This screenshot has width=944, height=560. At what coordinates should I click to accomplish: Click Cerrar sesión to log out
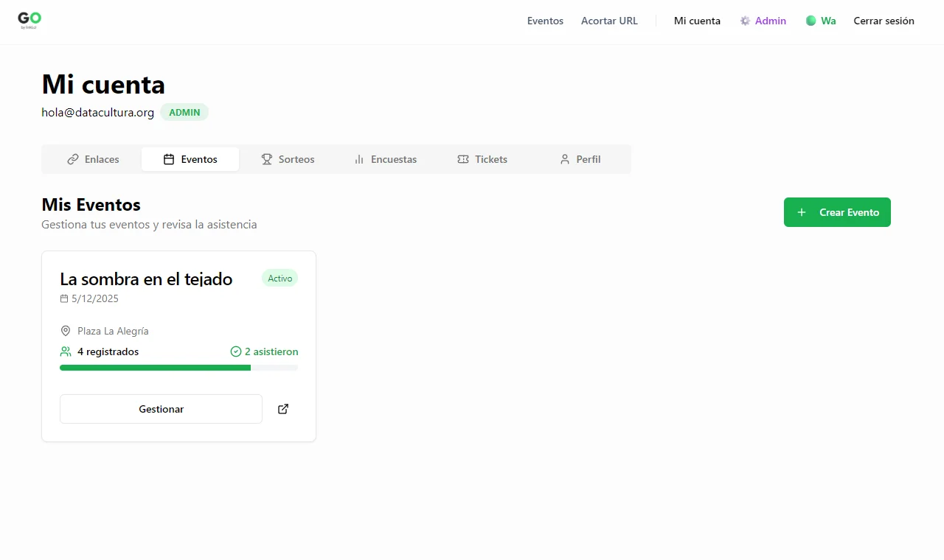pyautogui.click(x=884, y=21)
